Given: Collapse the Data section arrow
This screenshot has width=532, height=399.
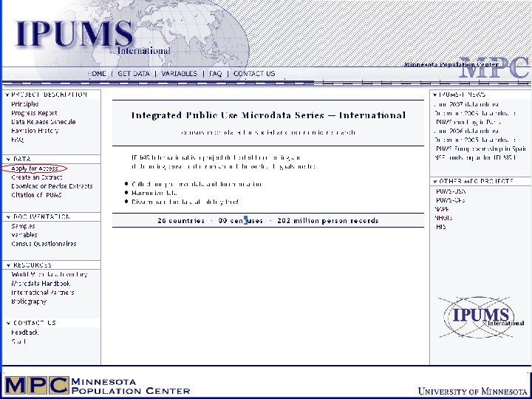Looking at the screenshot, I should click(x=8, y=159).
